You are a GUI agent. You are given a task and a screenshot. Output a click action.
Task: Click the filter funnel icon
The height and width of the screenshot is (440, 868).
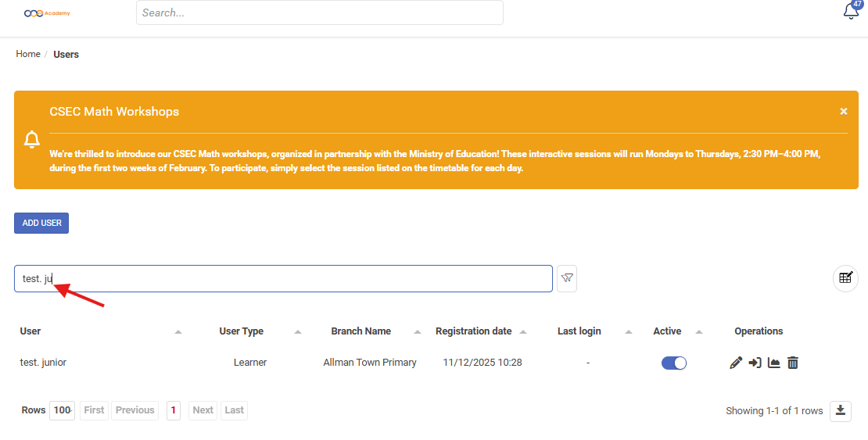click(x=567, y=279)
